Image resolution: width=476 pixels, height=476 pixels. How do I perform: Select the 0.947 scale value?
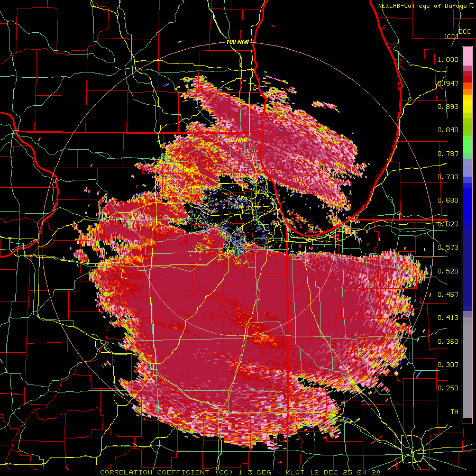[x=448, y=83]
